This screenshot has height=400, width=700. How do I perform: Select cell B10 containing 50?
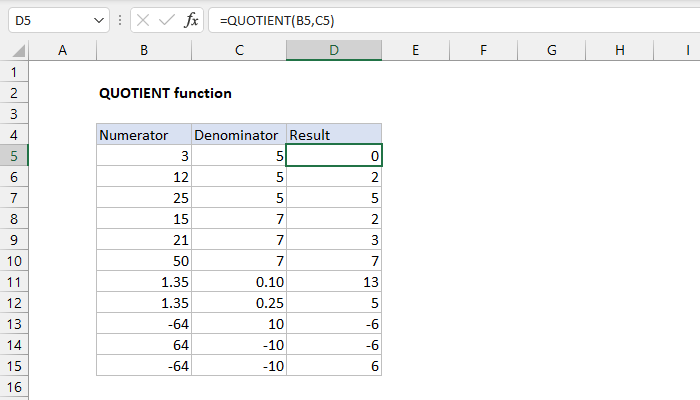[144, 261]
